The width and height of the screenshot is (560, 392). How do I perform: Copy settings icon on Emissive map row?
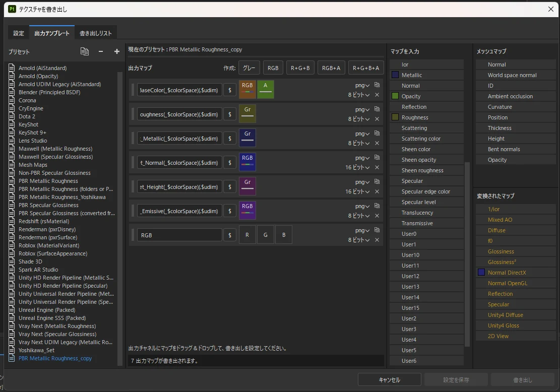(x=377, y=206)
